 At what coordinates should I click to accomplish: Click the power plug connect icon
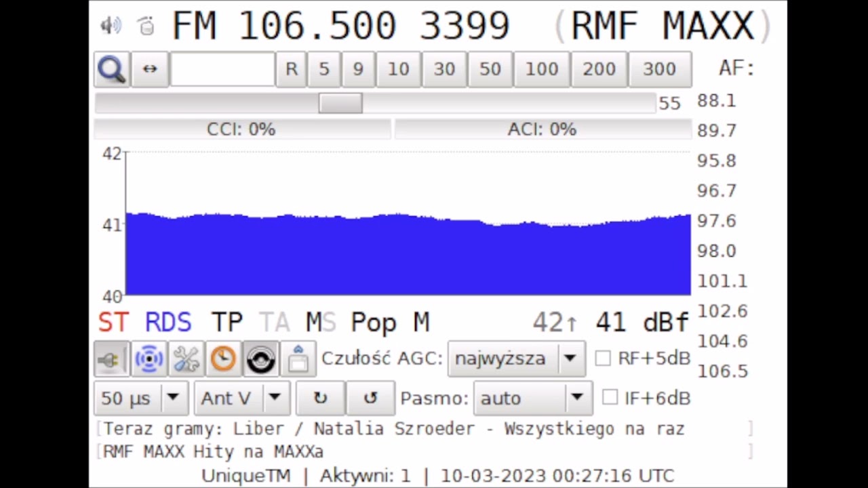(x=111, y=359)
